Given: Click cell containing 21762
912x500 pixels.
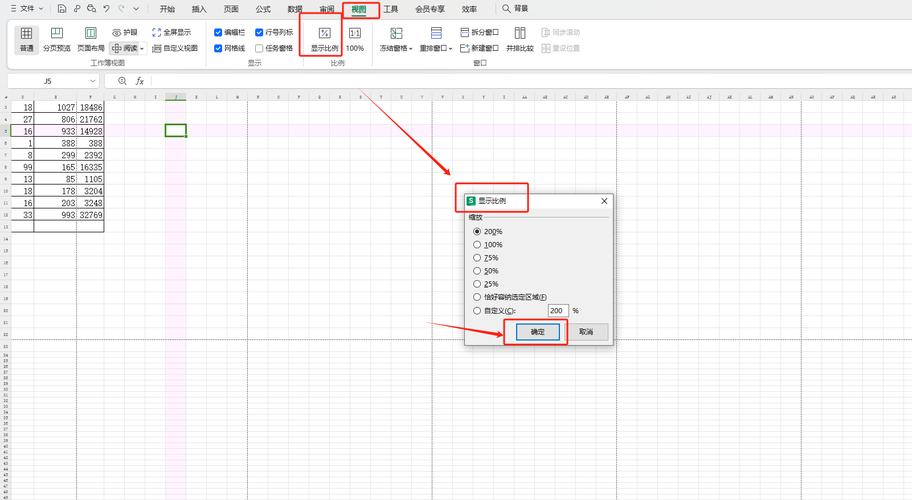Looking at the screenshot, I should [90, 119].
